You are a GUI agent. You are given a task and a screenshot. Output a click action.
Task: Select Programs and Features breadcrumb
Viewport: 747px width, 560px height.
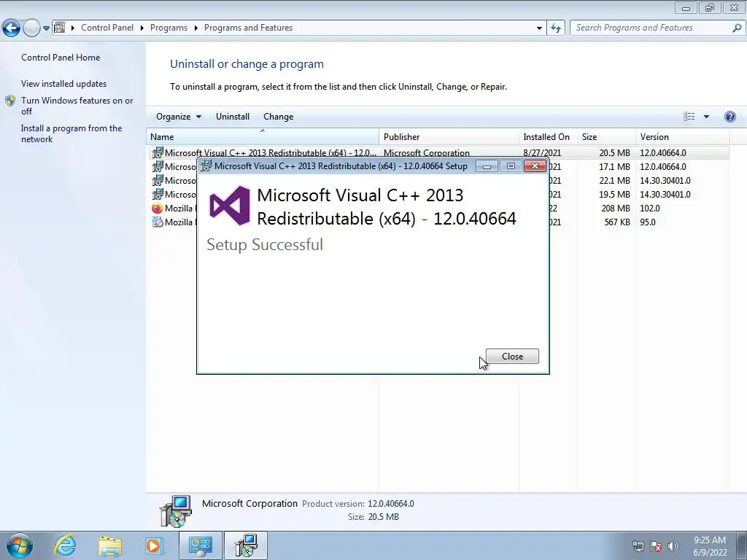248,28
